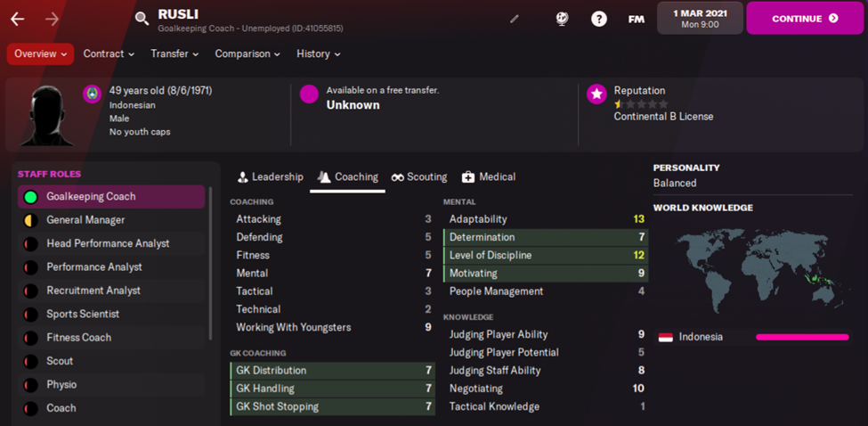Switch to the Leadership tab
868x426 pixels.
pos(270,177)
